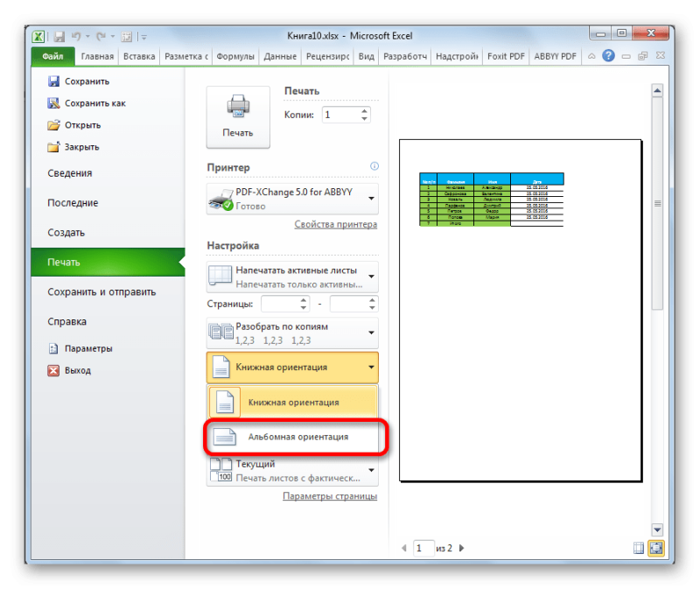The image size is (700, 589).
Task: Click the vertical scrollbar thumb in preview
Action: coord(657,204)
